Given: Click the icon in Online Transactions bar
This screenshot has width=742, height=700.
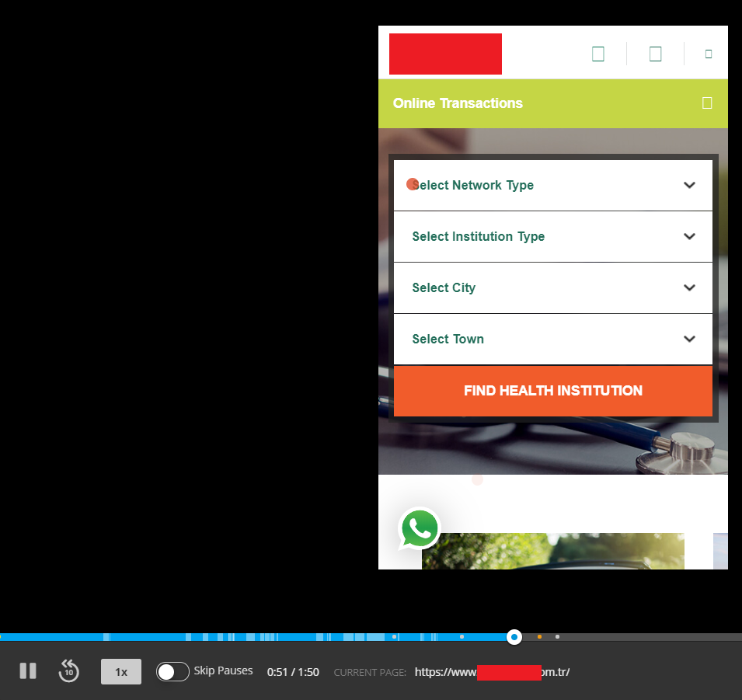Looking at the screenshot, I should pyautogui.click(x=707, y=103).
